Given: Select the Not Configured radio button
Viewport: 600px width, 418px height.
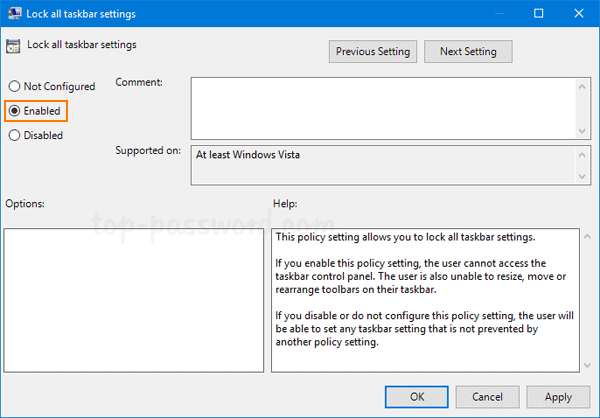Looking at the screenshot, I should click(x=14, y=87).
